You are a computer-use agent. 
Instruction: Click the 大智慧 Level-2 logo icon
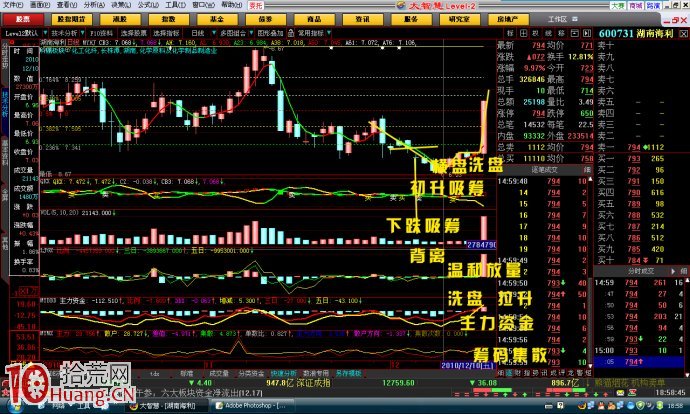pos(400,5)
